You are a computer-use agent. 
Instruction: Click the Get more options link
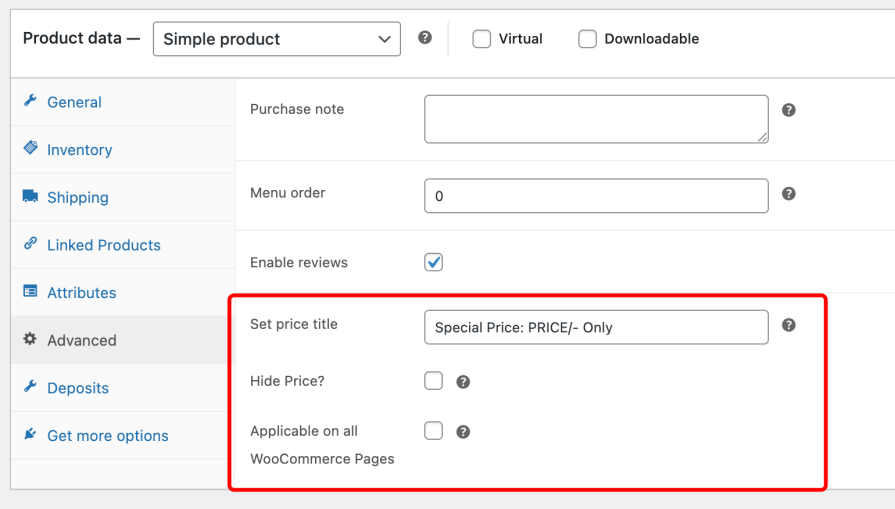tap(107, 436)
